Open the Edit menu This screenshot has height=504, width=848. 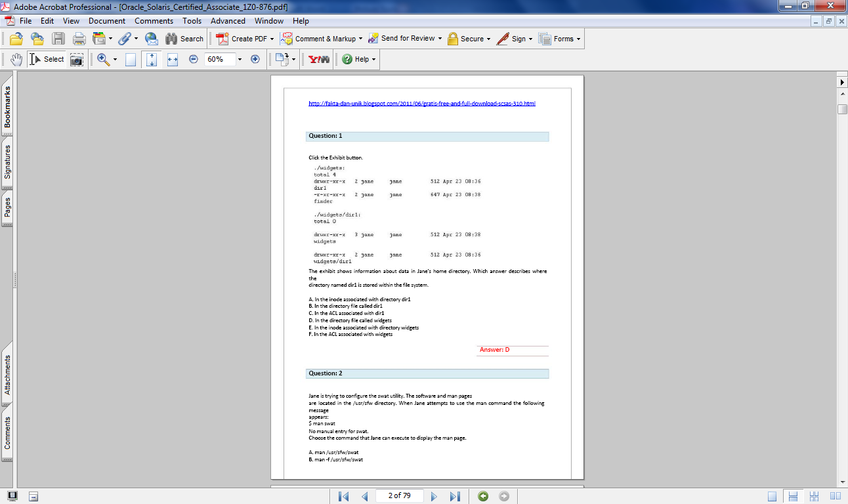47,21
